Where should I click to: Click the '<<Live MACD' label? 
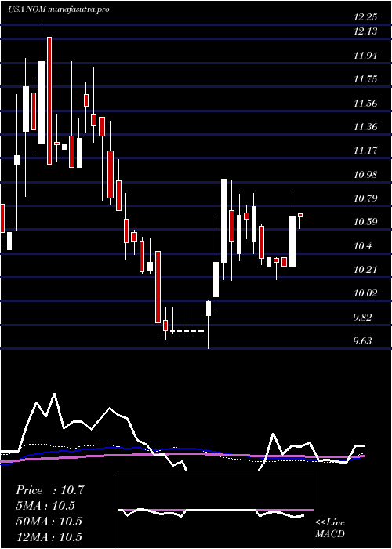[x=330, y=529]
